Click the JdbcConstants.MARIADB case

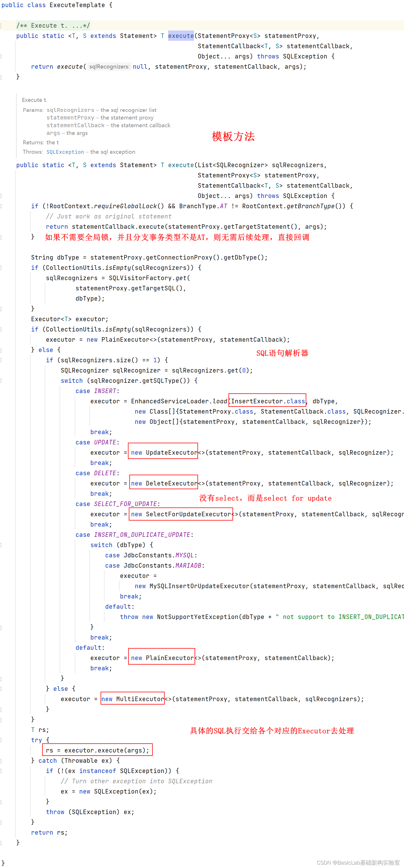[155, 565]
